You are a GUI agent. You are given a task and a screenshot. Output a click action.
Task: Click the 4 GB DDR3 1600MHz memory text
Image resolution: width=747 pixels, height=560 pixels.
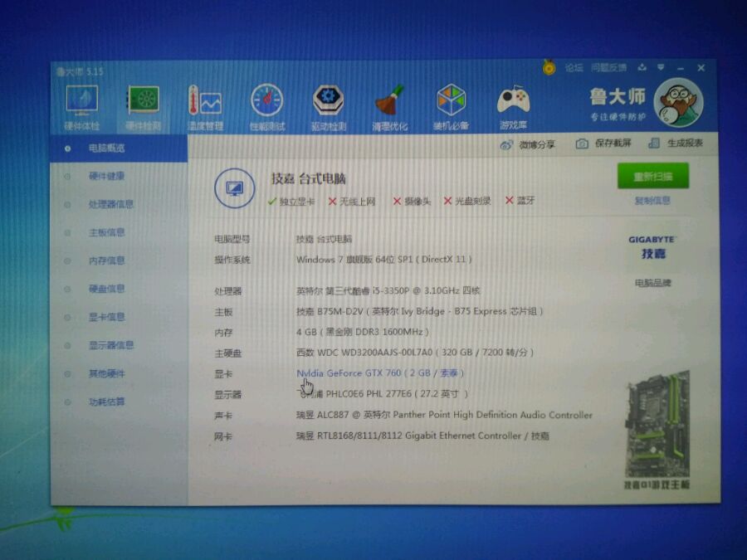pos(363,332)
